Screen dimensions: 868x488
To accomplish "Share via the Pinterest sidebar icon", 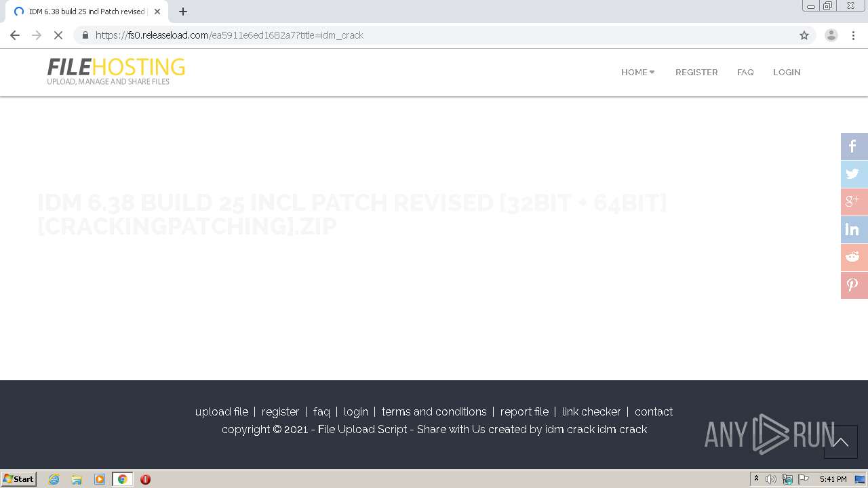I will click(x=854, y=285).
